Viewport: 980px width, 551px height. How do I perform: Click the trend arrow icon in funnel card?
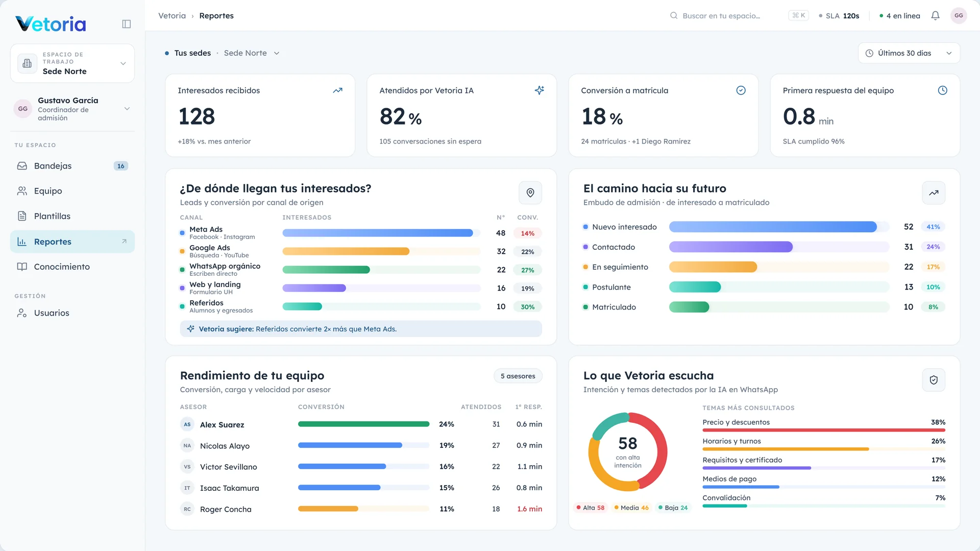pos(934,193)
